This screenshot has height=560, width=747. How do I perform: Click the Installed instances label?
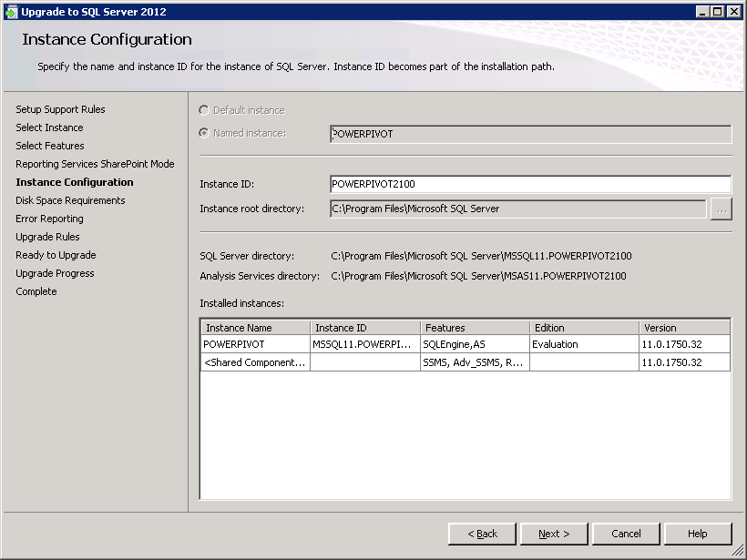pos(242,303)
